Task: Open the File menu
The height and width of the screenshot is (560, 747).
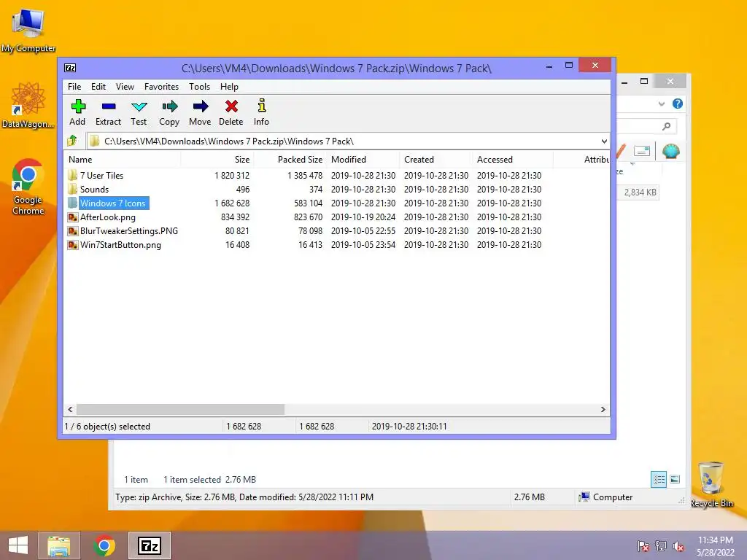Action: point(74,87)
